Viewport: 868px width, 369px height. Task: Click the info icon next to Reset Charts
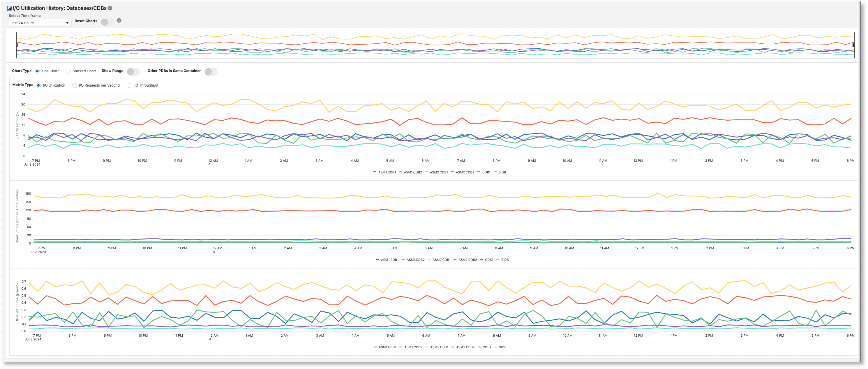tap(119, 21)
